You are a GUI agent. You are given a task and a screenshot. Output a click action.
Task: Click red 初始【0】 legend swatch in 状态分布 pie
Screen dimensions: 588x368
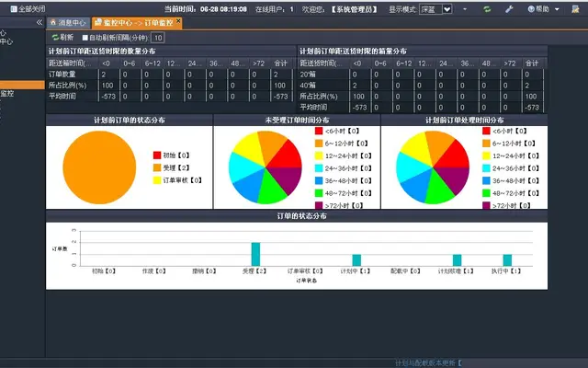[157, 155]
